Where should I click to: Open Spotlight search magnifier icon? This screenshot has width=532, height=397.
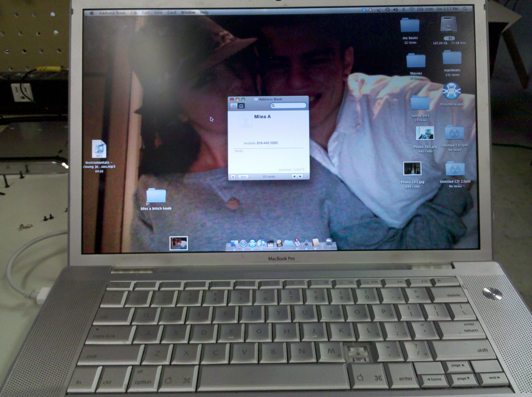(x=465, y=9)
